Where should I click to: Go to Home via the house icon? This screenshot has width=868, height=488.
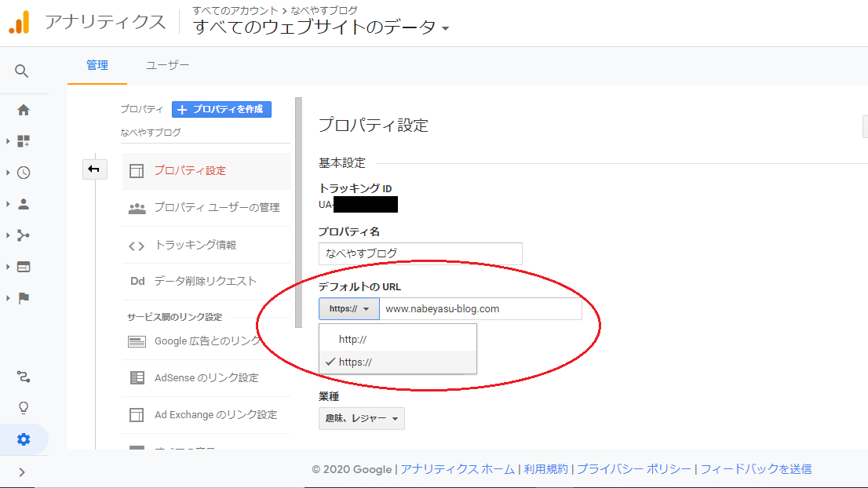coord(24,110)
